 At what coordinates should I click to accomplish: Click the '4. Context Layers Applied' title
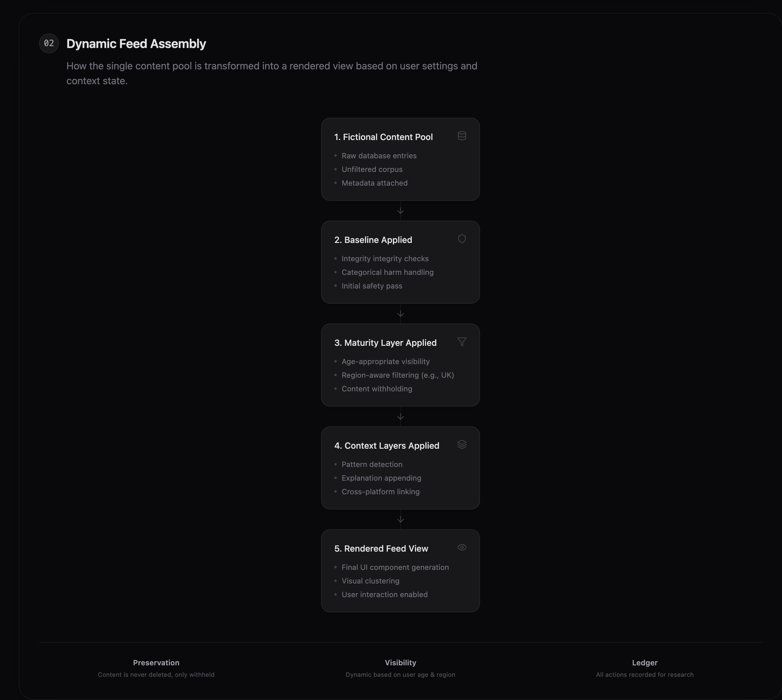[x=386, y=446]
